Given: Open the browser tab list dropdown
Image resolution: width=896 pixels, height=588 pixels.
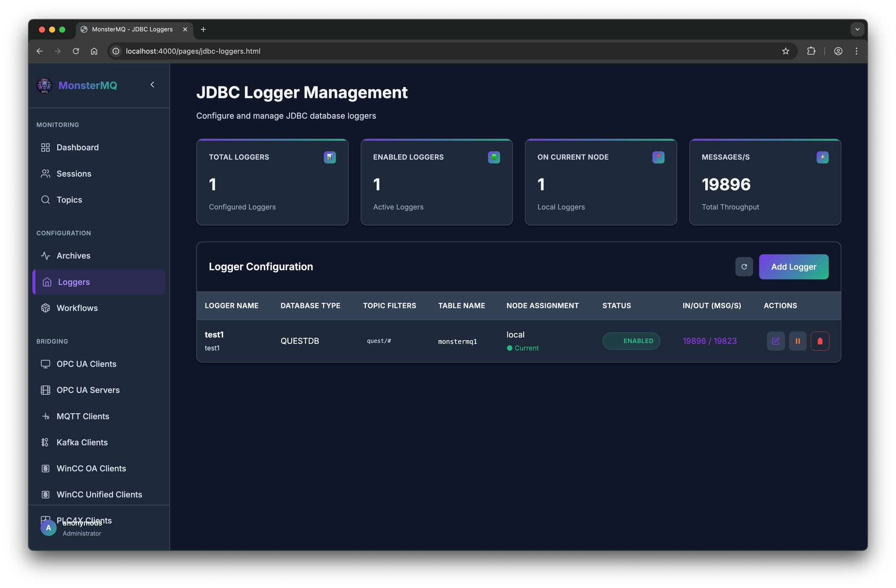Looking at the screenshot, I should point(857,29).
